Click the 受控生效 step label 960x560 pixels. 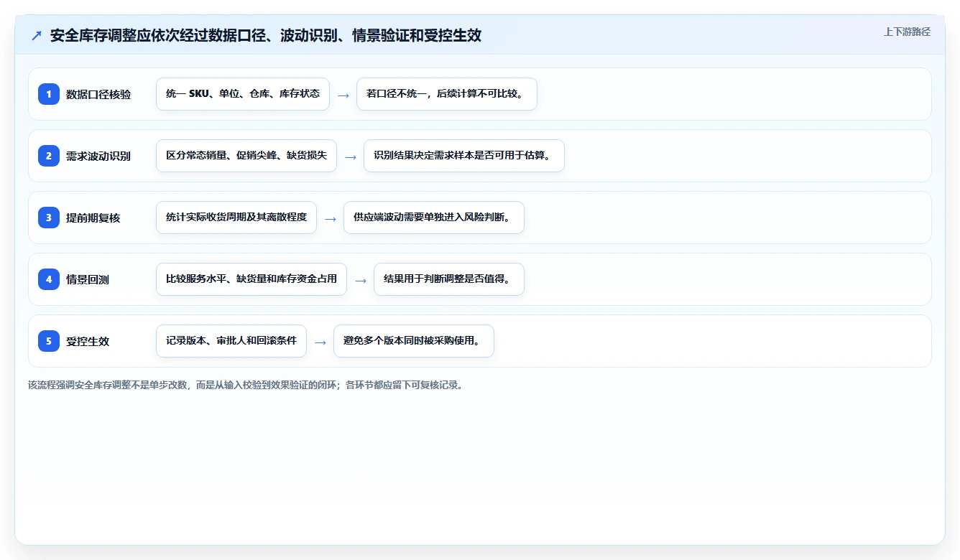point(88,341)
